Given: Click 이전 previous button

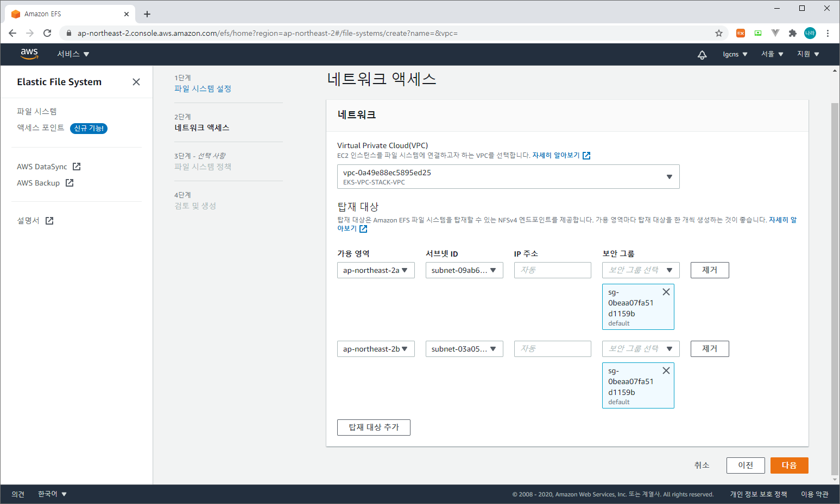Looking at the screenshot, I should (x=746, y=465).
